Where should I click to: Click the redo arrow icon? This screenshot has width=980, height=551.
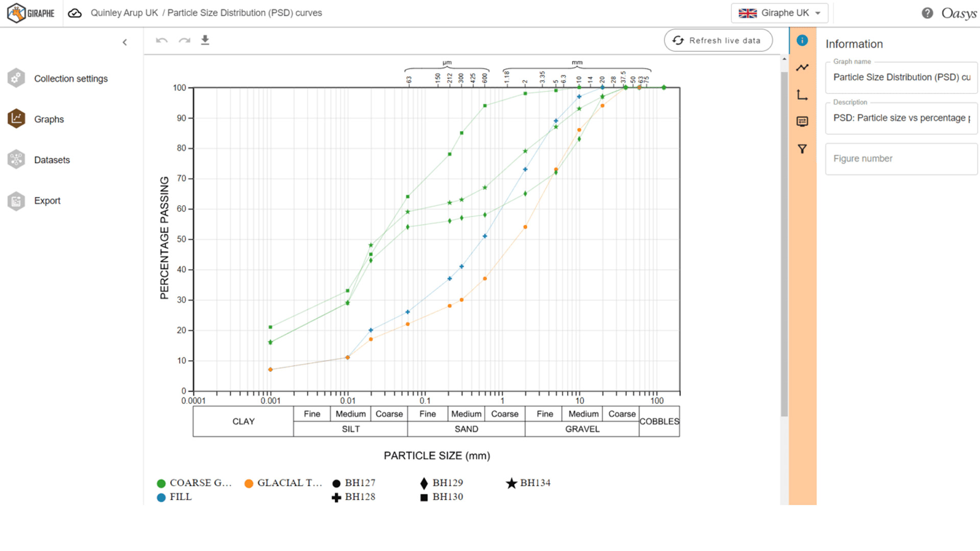pos(184,40)
